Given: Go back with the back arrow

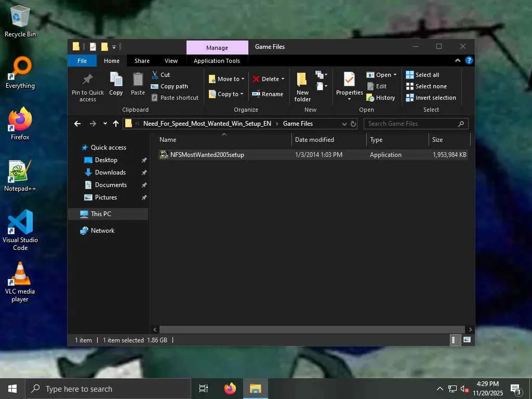Looking at the screenshot, I should (77, 124).
